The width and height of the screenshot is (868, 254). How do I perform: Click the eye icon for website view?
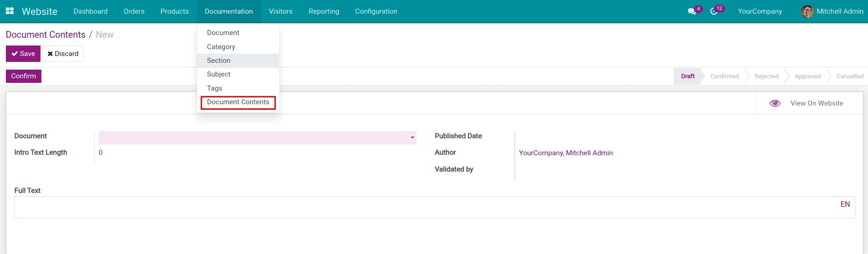click(775, 103)
